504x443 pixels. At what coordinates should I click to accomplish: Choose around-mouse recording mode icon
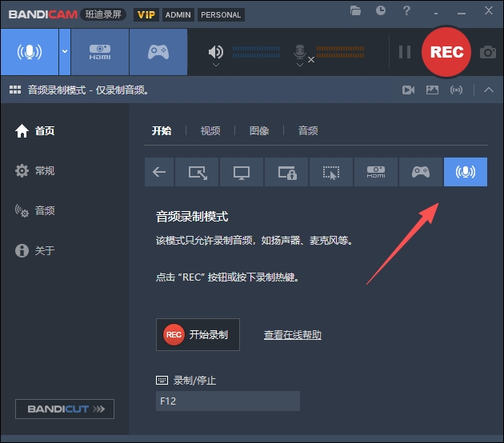(x=331, y=172)
